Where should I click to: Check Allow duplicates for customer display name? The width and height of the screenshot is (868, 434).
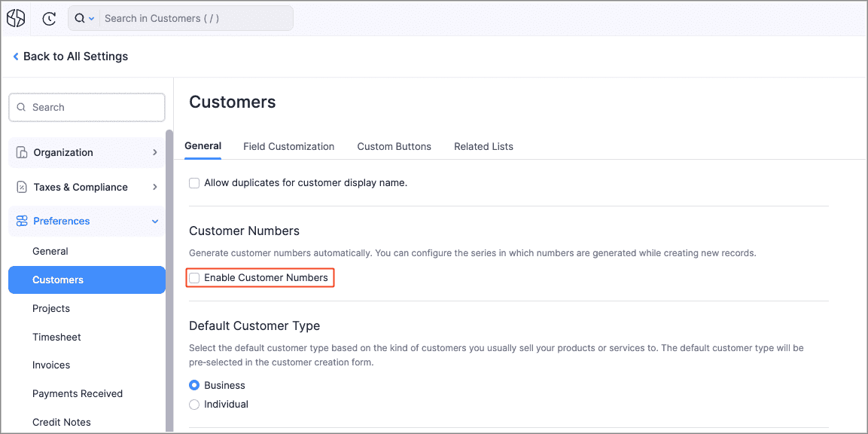tap(194, 183)
